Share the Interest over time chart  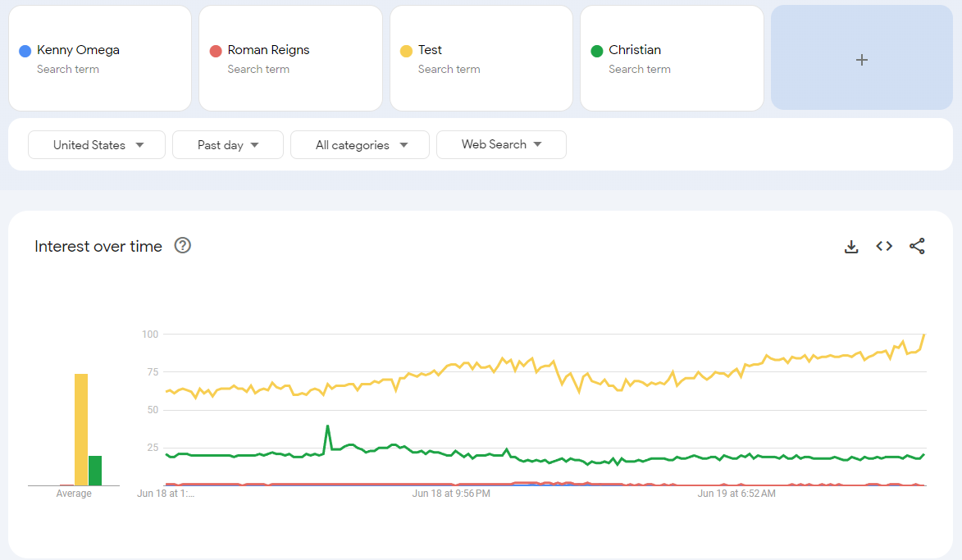917,246
